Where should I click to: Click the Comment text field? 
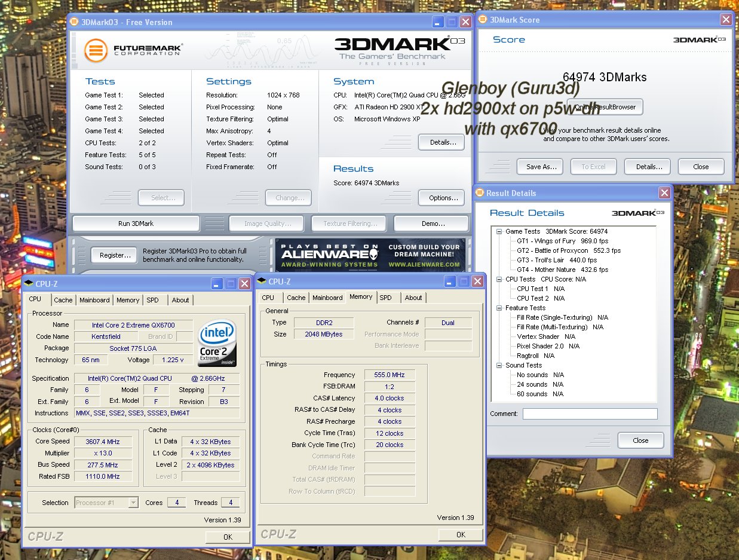point(590,414)
